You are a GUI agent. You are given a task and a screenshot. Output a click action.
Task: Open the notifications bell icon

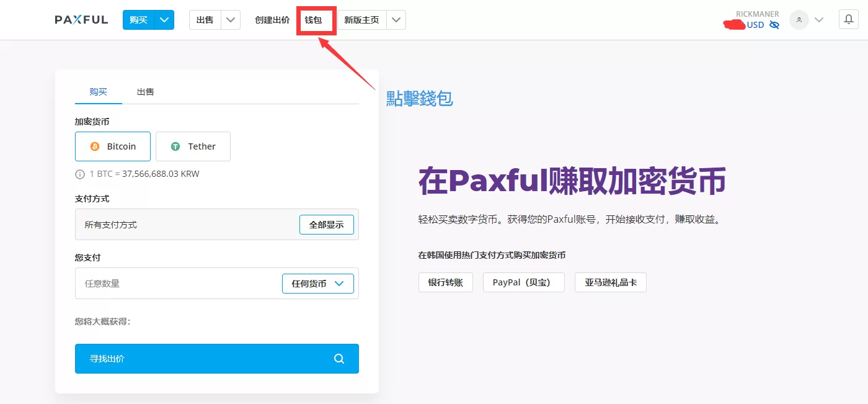point(849,19)
